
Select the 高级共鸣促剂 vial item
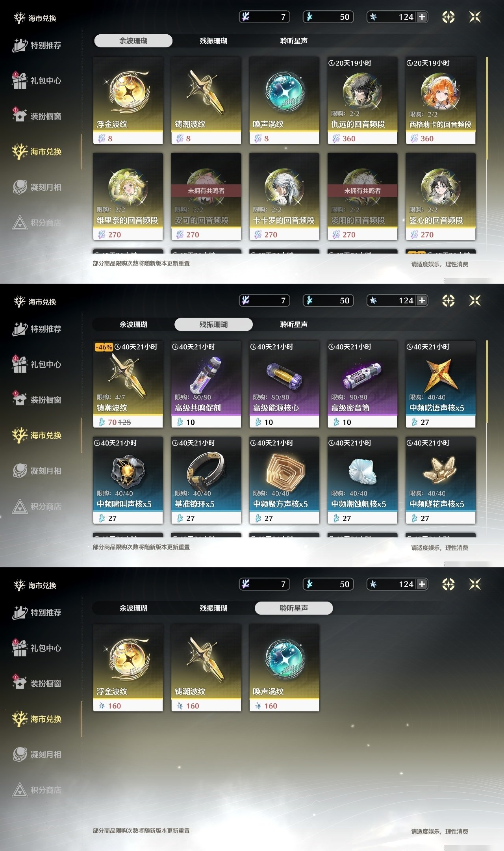(206, 384)
